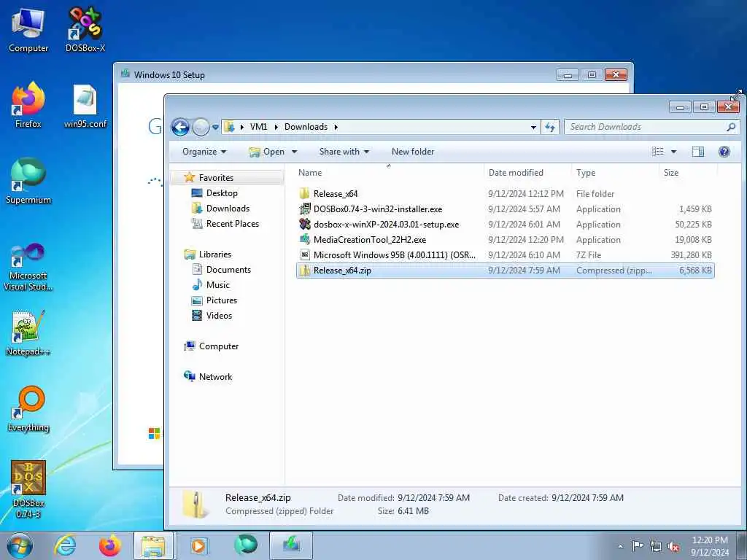The height and width of the screenshot is (560, 747).
Task: Expand the Open button dropdown arrow
Action: [295, 152]
